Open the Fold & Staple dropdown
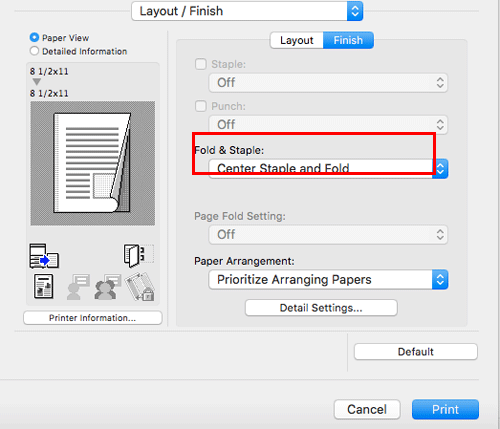The image size is (500, 429). 328,169
